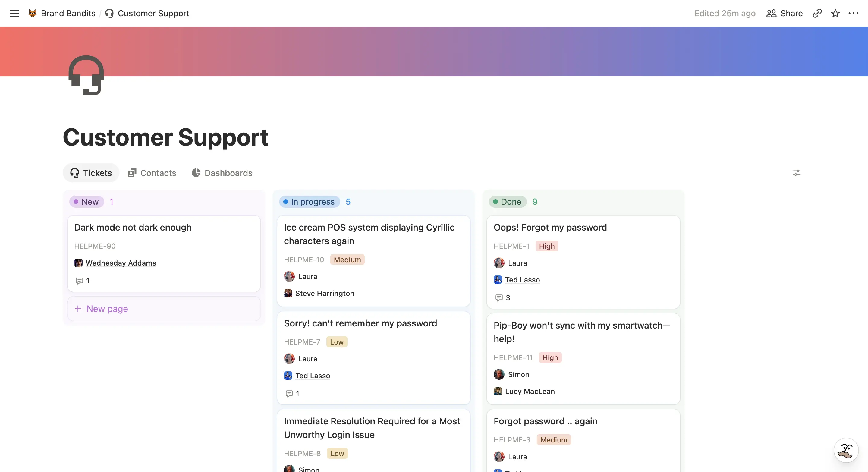Click High priority tag on HELPME-1

pyautogui.click(x=546, y=246)
